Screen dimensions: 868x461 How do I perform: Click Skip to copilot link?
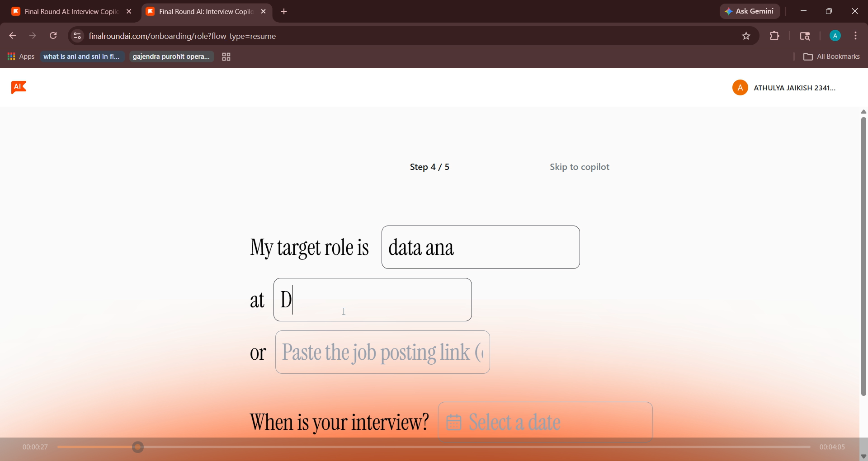point(580,167)
